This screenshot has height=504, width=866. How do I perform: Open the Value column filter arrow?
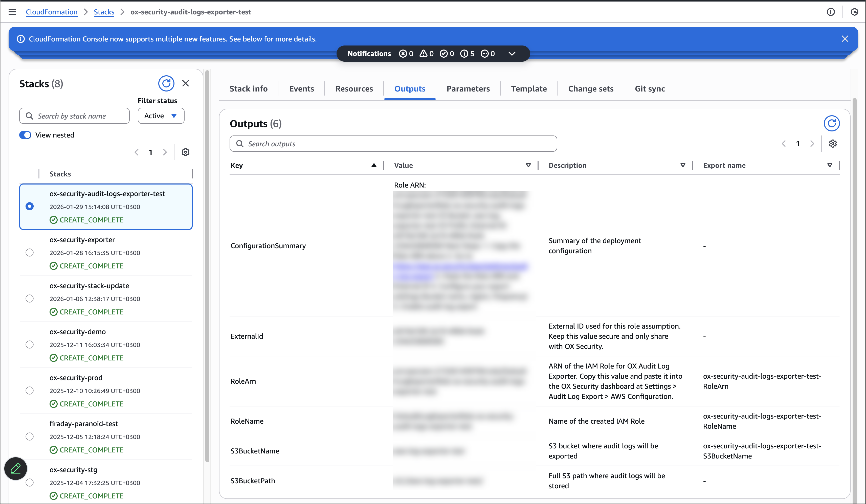point(528,166)
